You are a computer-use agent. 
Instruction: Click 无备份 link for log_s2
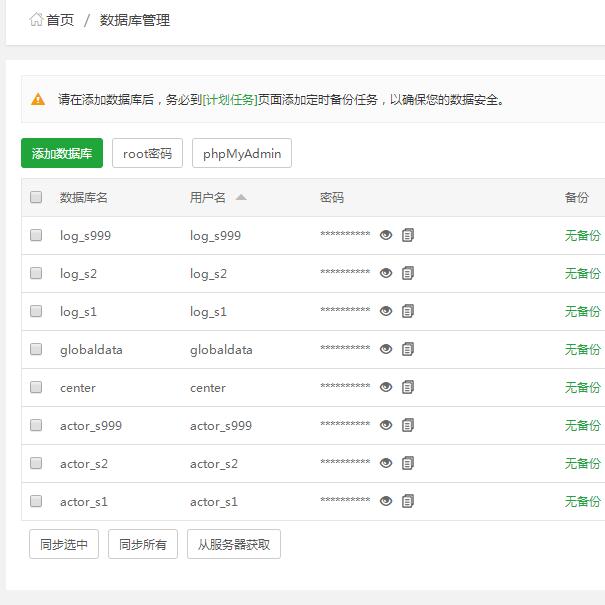pyautogui.click(x=582, y=273)
